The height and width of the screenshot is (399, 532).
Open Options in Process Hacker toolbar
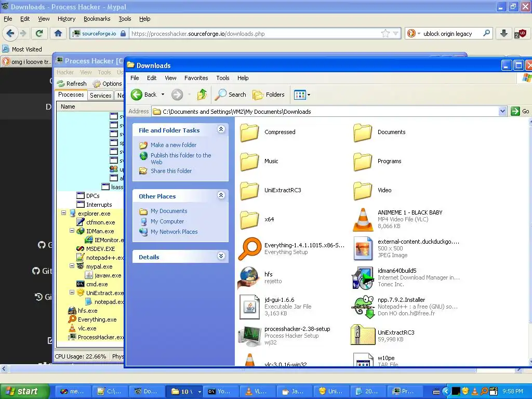[107, 84]
